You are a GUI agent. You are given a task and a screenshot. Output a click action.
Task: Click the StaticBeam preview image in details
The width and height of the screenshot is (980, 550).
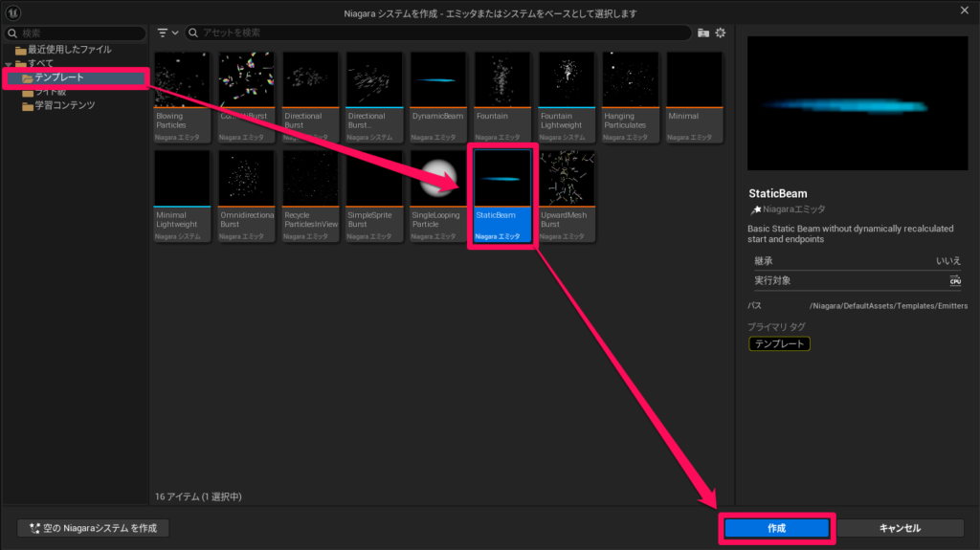coord(857,103)
